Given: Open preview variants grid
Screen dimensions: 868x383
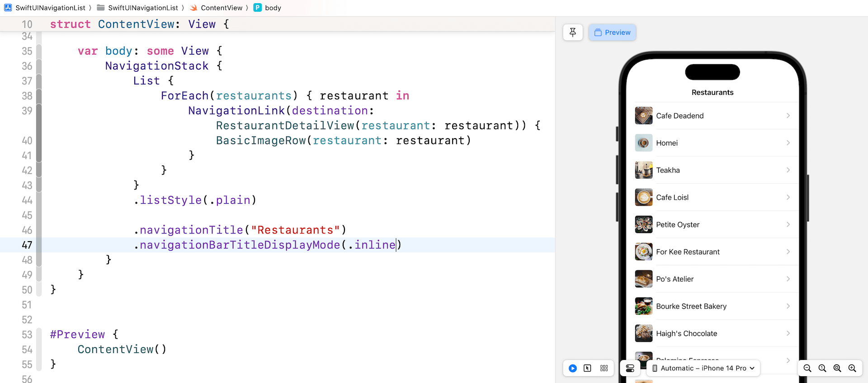Looking at the screenshot, I should tap(604, 368).
